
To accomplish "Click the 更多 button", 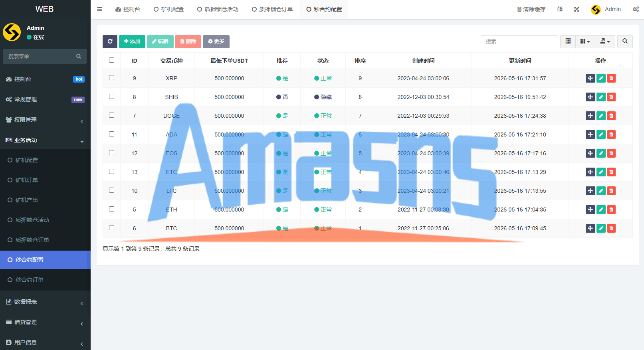I will point(216,42).
